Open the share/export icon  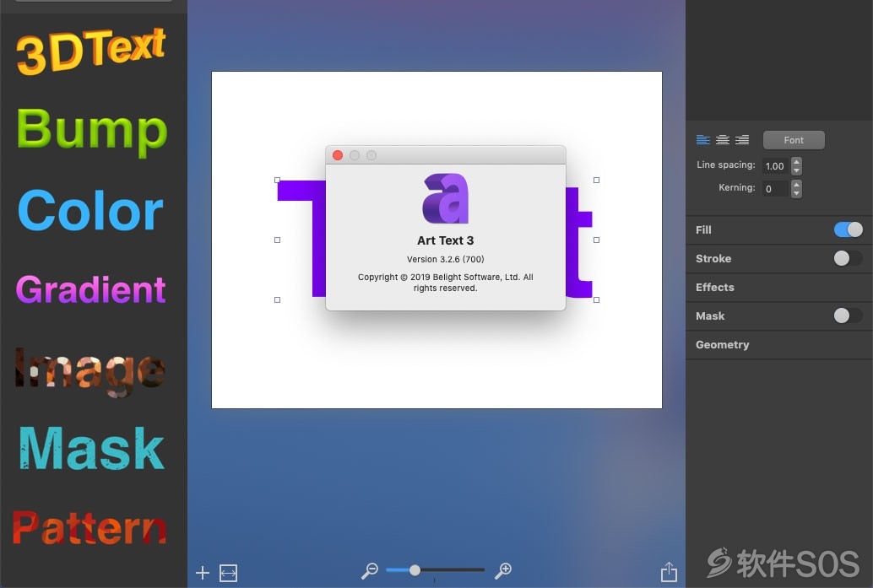coord(669,571)
